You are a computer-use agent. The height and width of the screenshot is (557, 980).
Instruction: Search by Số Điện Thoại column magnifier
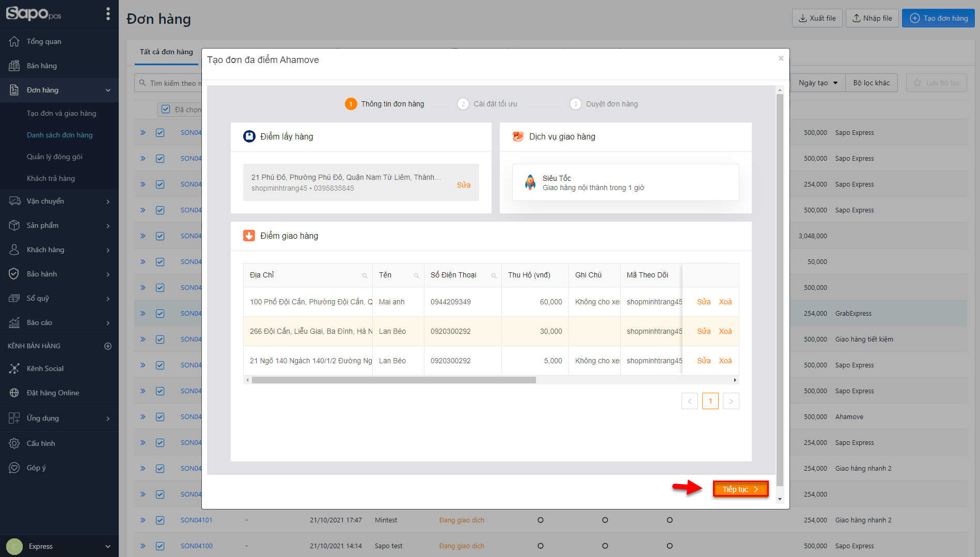coord(494,275)
